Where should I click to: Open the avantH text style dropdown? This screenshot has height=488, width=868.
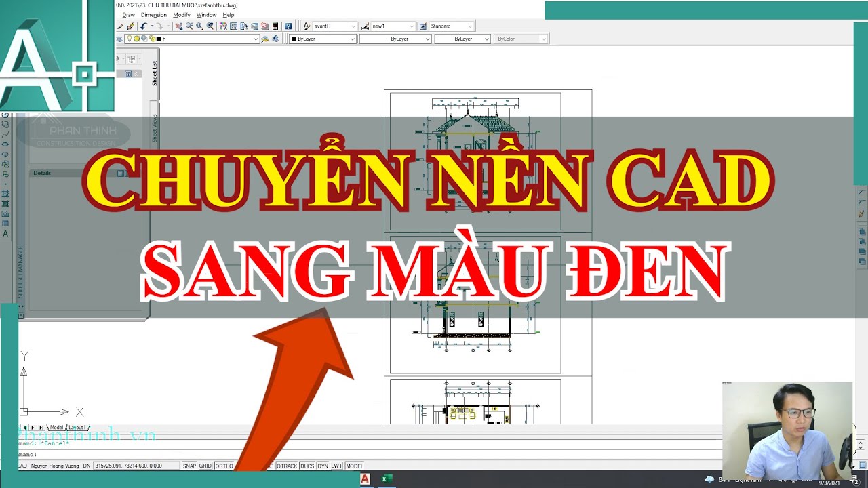pyautogui.click(x=334, y=26)
